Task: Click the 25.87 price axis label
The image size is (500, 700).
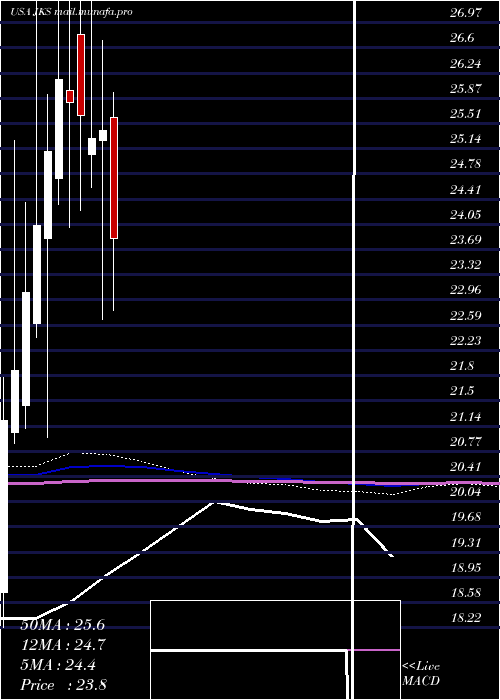Action: coord(466,88)
